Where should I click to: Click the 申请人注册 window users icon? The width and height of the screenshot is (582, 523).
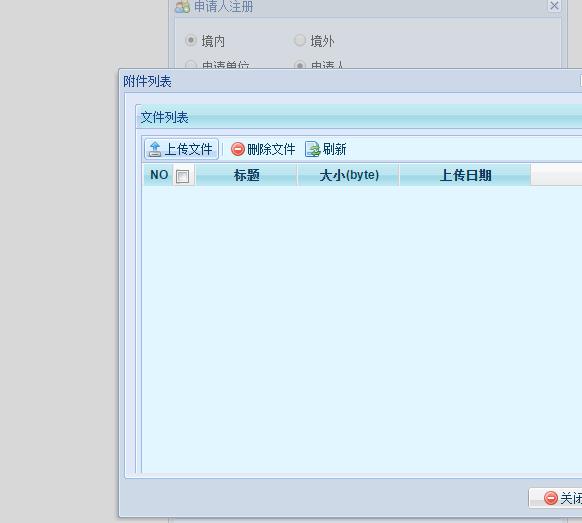pyautogui.click(x=182, y=7)
